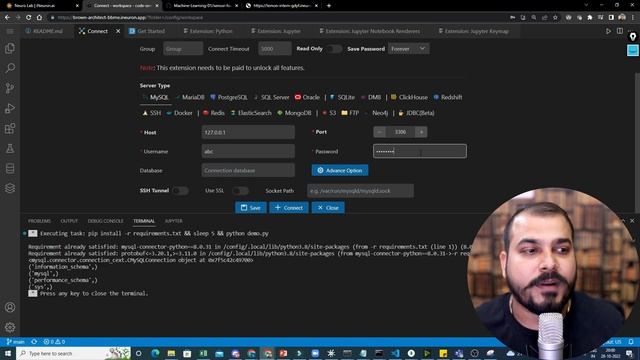Switch to the README.md editor tab
This screenshot has height=360, width=640.
(44, 31)
